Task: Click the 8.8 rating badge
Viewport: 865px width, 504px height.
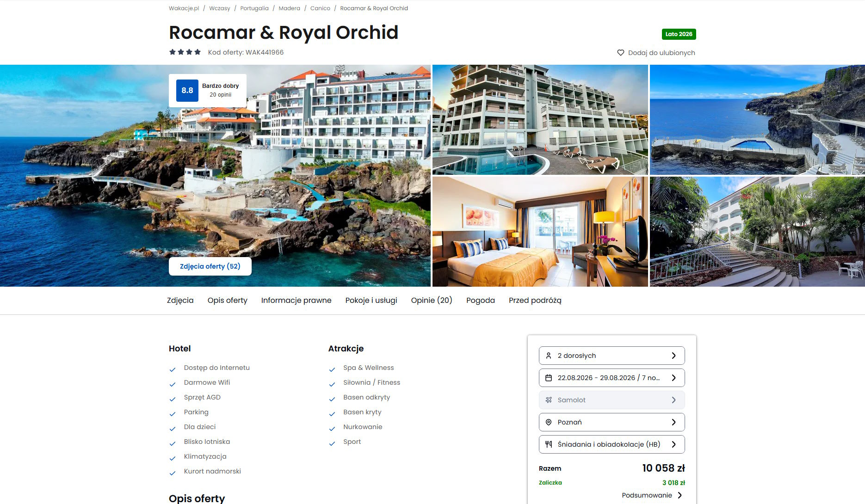Action: (187, 91)
